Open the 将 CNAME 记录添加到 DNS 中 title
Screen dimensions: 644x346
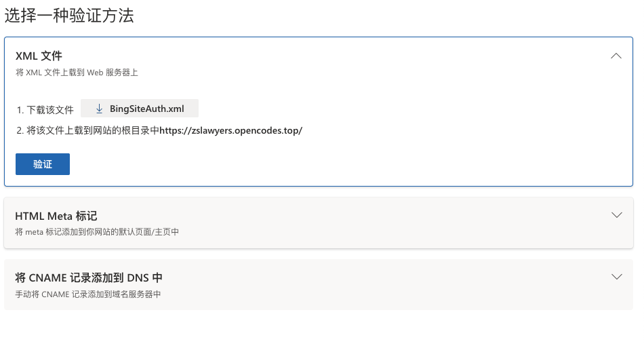[89, 277]
